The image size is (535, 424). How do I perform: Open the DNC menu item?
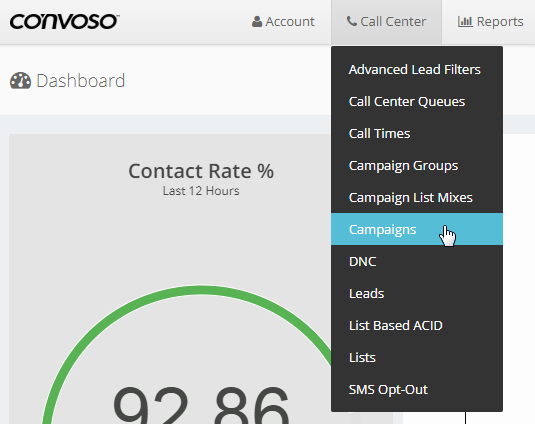(417, 262)
